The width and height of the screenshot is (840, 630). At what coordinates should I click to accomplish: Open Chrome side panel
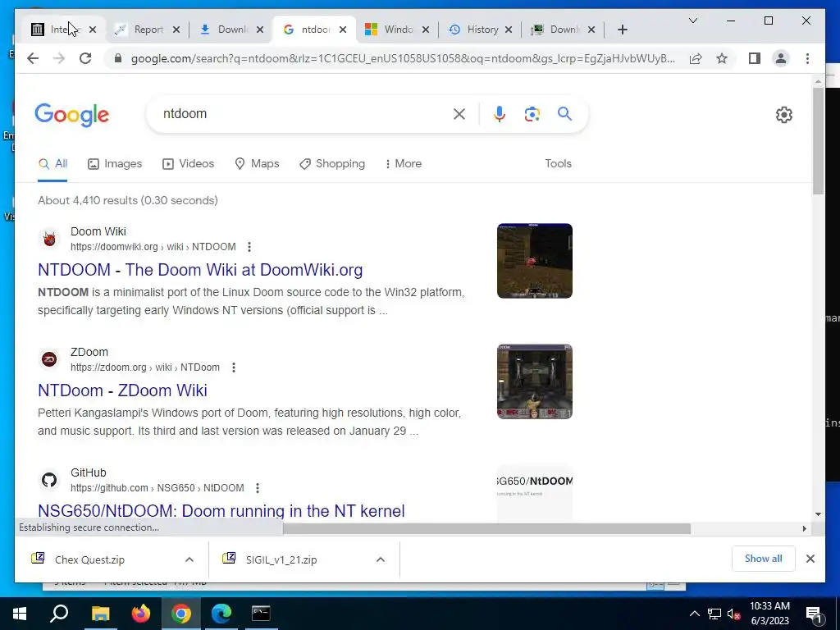tap(755, 58)
